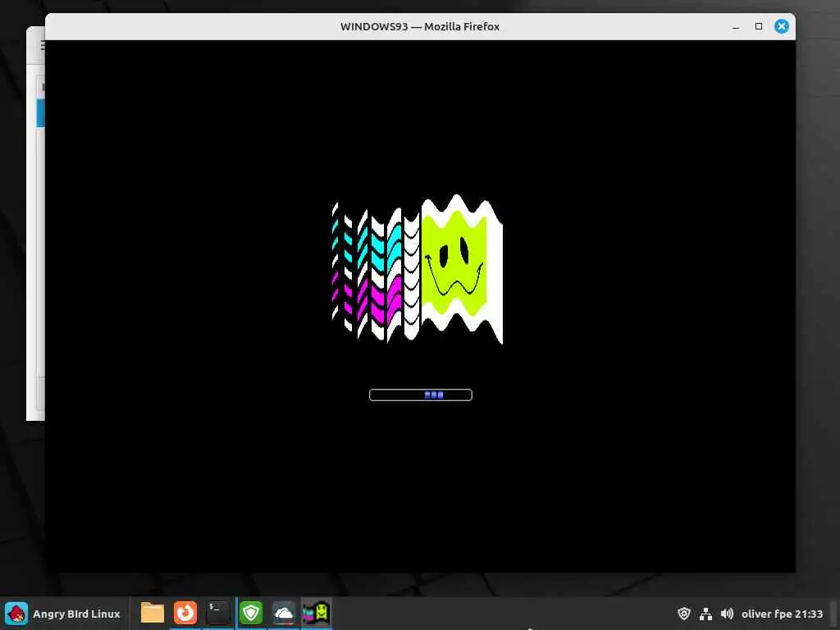840x630 pixels.
Task: Open the Angry Bird Linux start menu
Action: (63, 614)
